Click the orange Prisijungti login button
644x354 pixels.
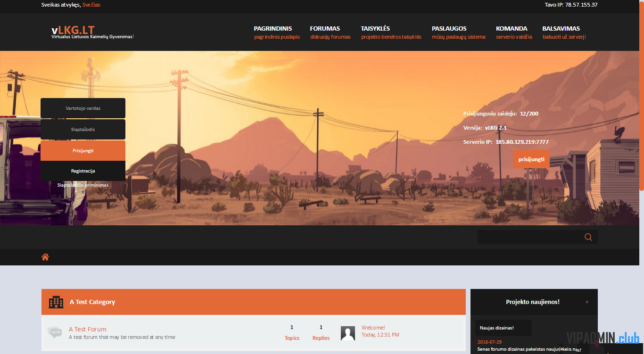click(83, 151)
